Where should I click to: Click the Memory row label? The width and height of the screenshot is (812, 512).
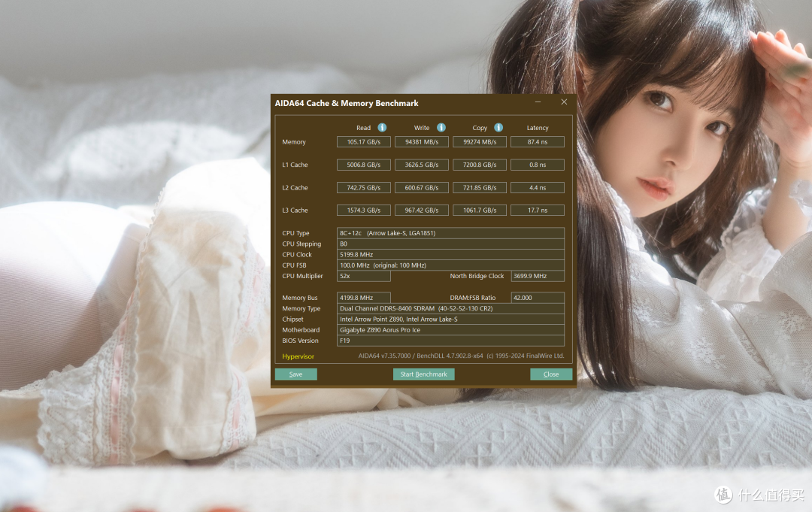click(294, 142)
